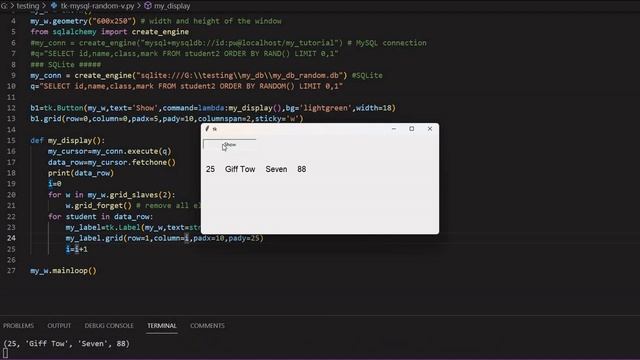Click line number 12 in the gutter
640x360 pixels.
11,108
